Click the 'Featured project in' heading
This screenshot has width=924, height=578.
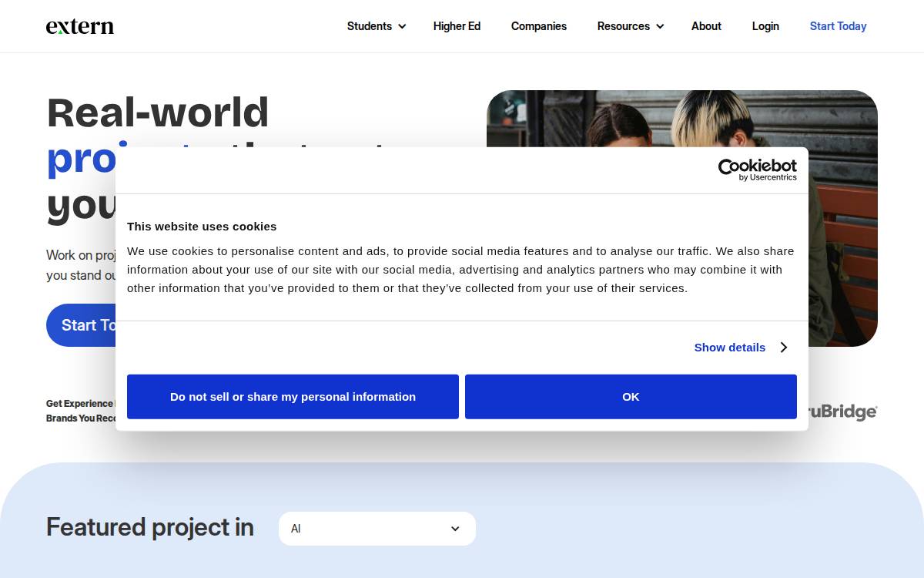coord(150,527)
